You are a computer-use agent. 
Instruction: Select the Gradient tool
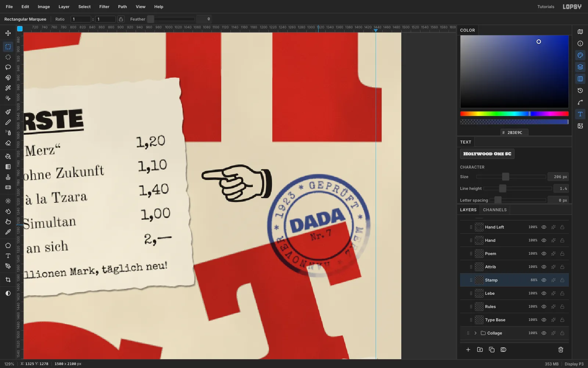[x=8, y=167]
